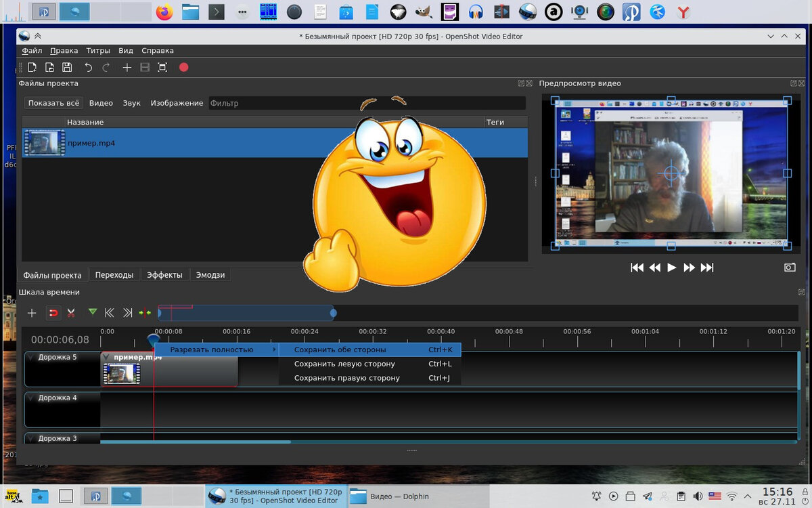812x508 pixels.
Task: Jump to the start of the preview
Action: click(637, 268)
